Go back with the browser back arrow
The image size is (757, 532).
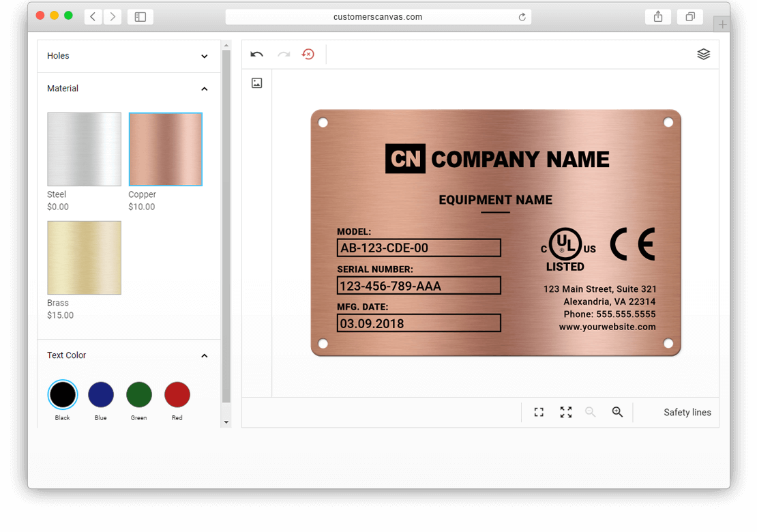[x=93, y=17]
